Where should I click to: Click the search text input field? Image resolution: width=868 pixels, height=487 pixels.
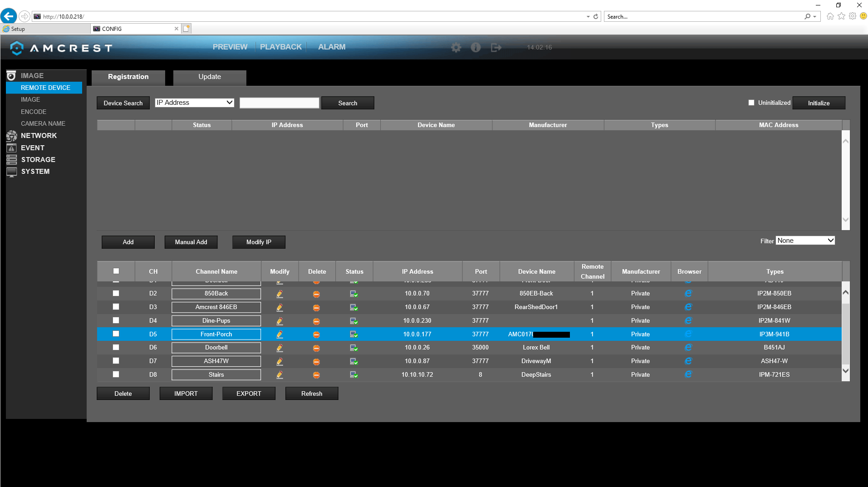[x=280, y=103]
